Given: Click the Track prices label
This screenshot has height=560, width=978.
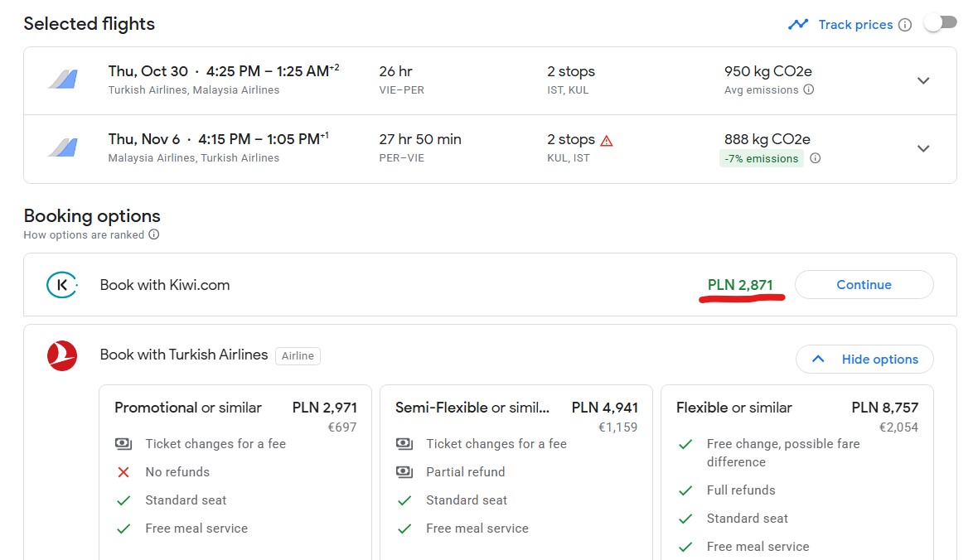Looking at the screenshot, I should click(855, 24).
